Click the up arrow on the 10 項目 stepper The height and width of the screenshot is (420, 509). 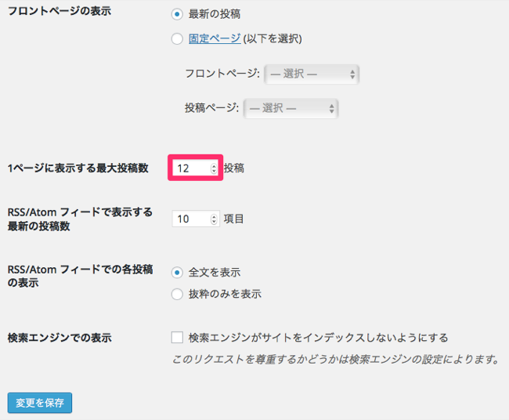click(214, 216)
